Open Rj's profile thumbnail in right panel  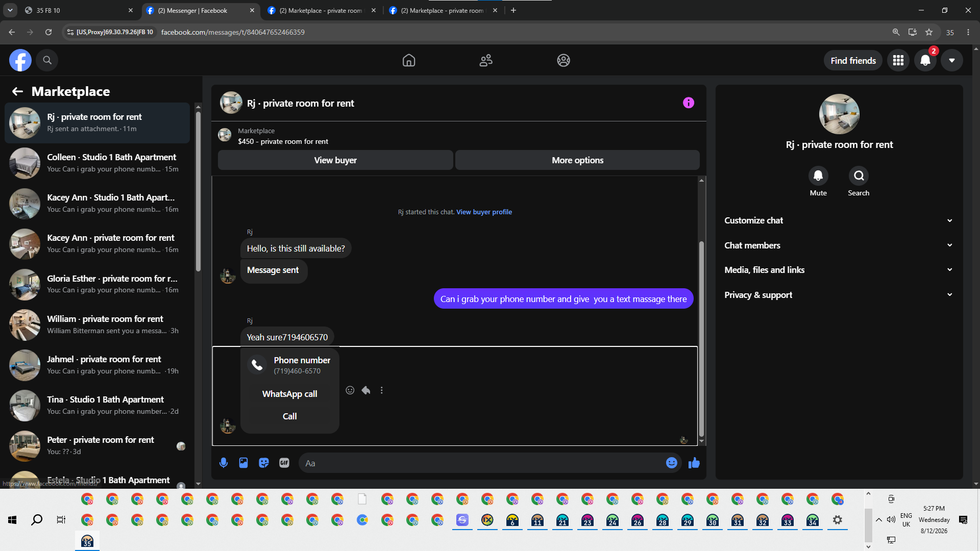click(x=839, y=114)
